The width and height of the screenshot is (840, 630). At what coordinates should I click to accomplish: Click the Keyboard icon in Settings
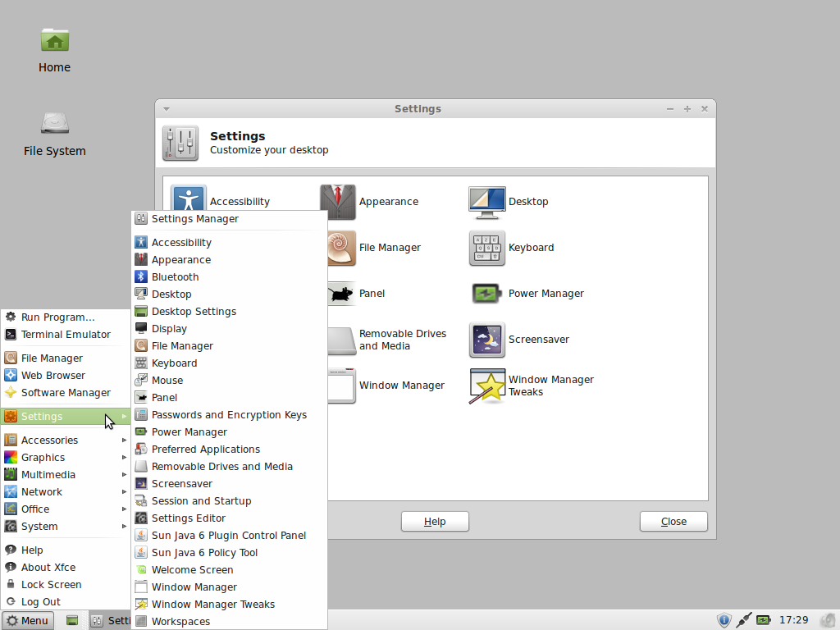pos(487,248)
